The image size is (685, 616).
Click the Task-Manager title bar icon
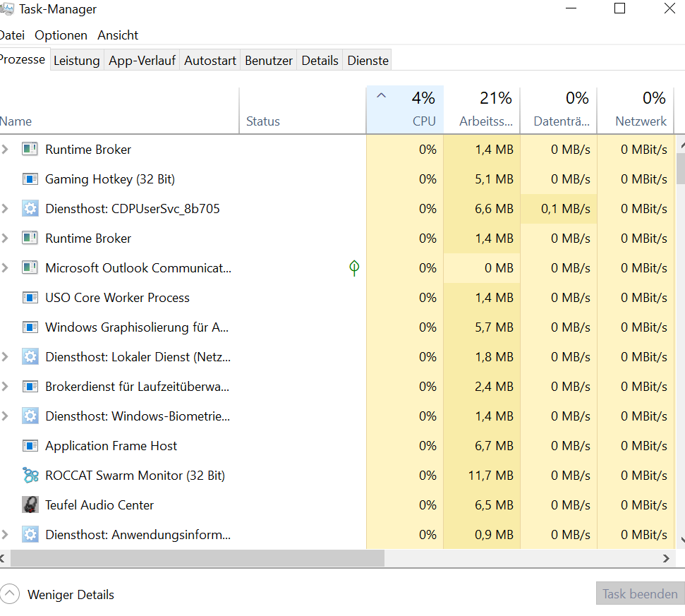coord(6,8)
